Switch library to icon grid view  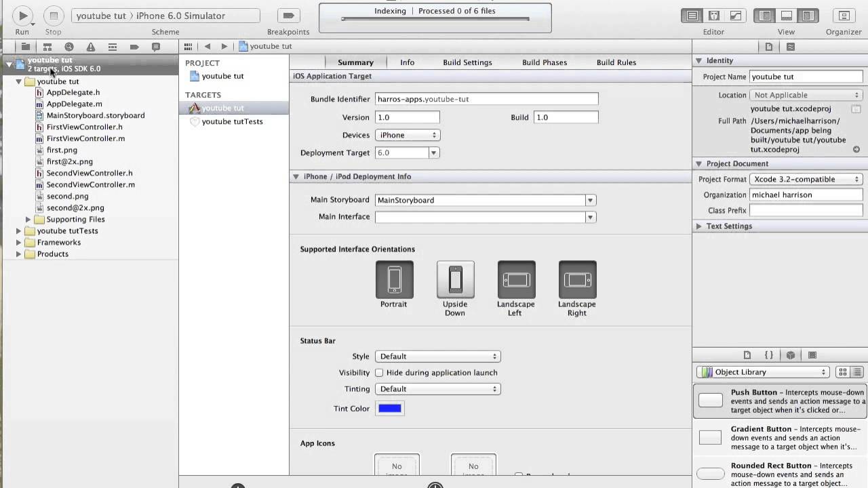[843, 372]
